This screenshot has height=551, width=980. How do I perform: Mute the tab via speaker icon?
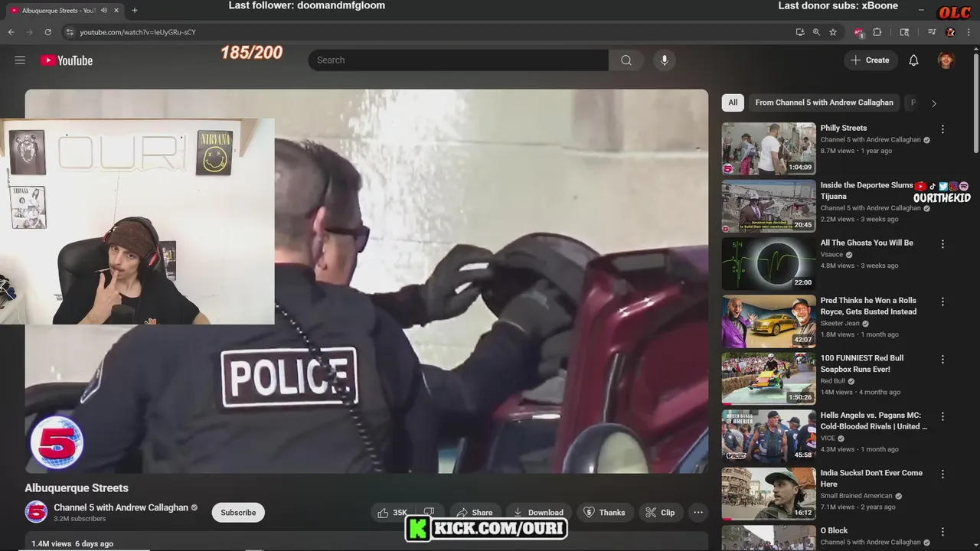(104, 11)
